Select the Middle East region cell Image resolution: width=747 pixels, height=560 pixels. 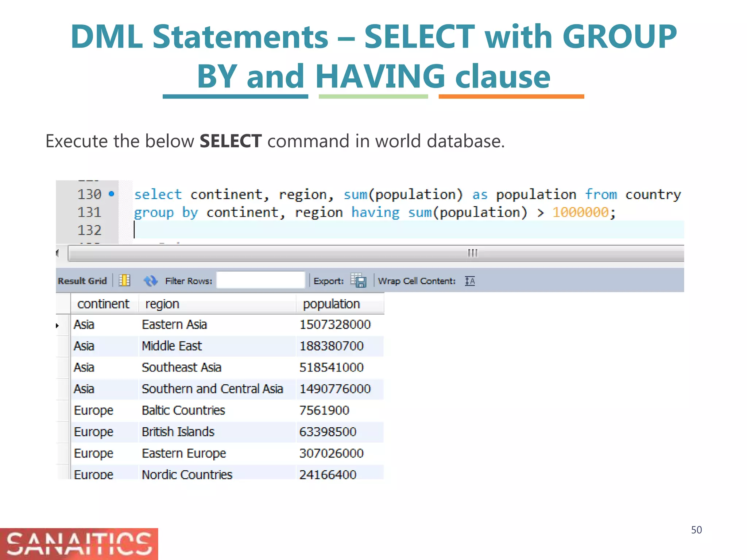point(217,346)
